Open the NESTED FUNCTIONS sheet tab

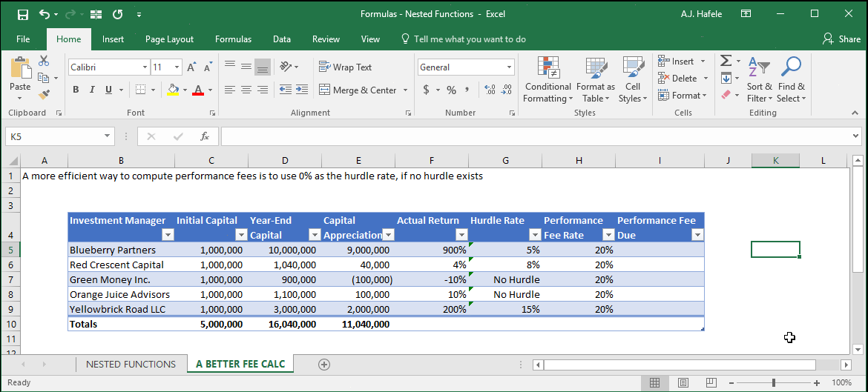[x=131, y=365]
